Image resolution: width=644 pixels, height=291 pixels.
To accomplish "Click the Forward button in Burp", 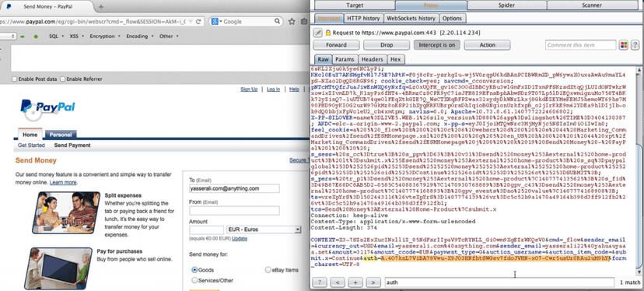I will [x=336, y=45].
